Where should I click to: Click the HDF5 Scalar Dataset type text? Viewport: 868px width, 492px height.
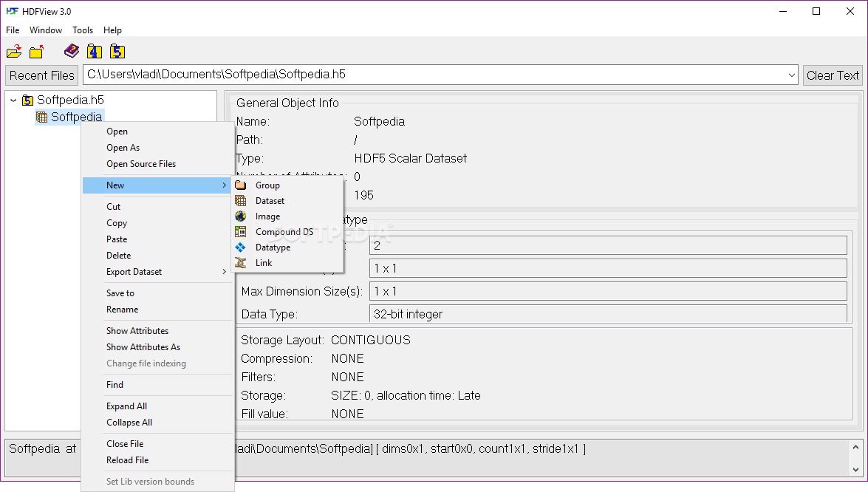[410, 158]
